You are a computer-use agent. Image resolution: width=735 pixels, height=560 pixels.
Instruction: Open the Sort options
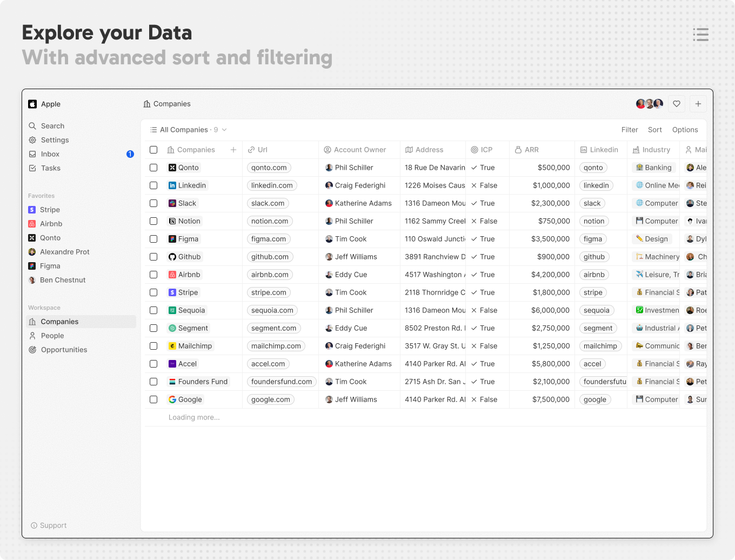(x=654, y=130)
